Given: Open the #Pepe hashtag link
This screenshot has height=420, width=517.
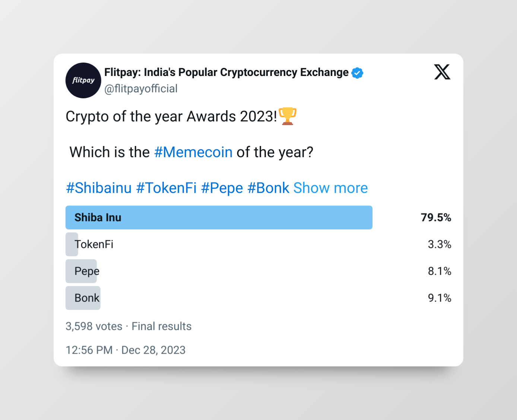Looking at the screenshot, I should tap(222, 188).
